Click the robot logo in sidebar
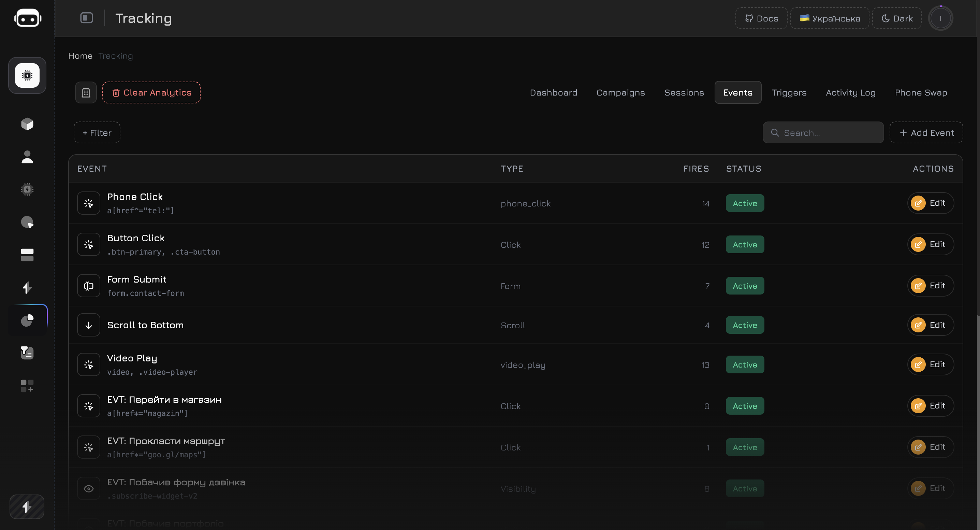The image size is (980, 530). coord(27,18)
